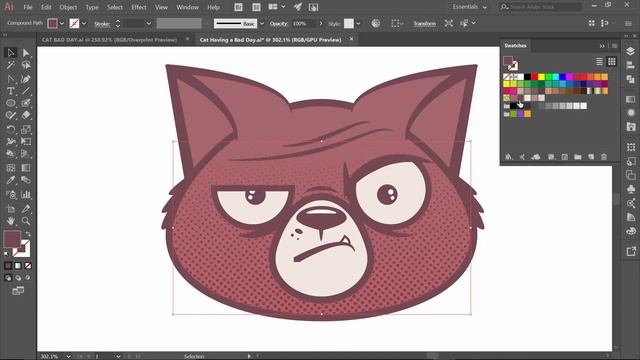Enable Draw Inside mode

pos(28,278)
